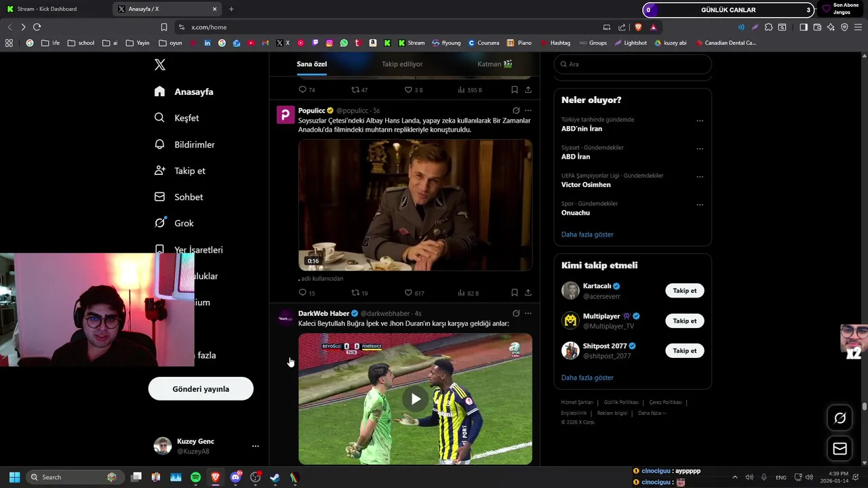Open more options for Onuachu trend

coord(700,205)
